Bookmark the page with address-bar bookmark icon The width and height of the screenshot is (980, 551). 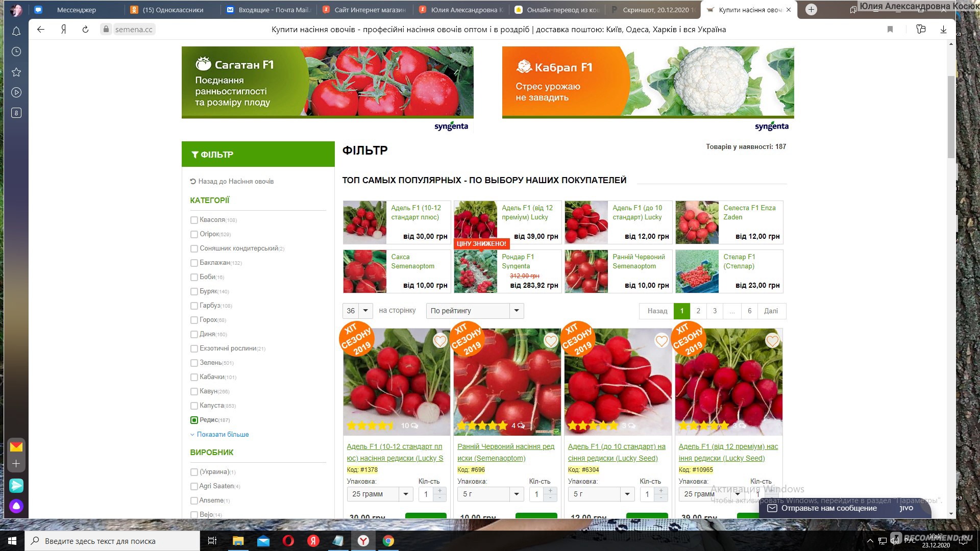890,30
